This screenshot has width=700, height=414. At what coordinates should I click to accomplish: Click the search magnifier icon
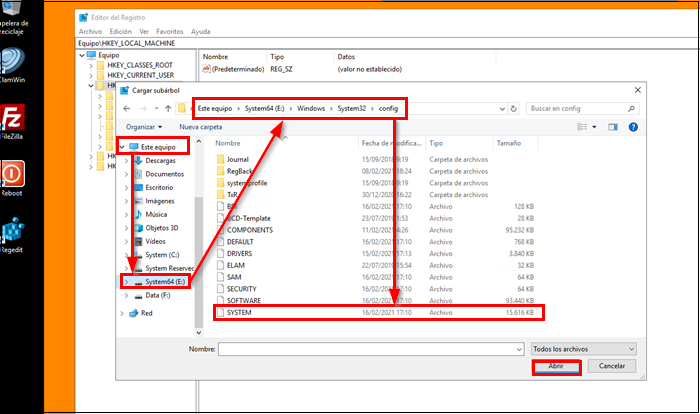631,109
